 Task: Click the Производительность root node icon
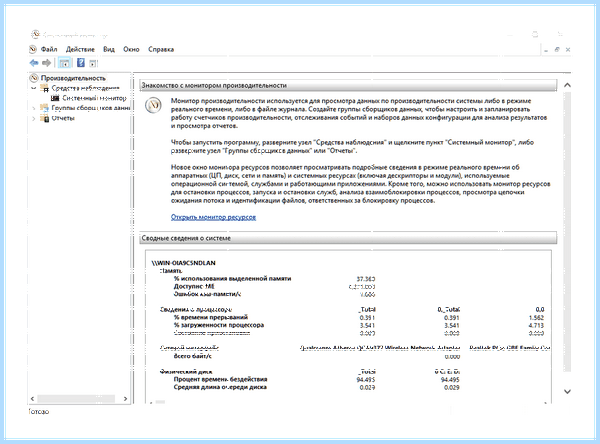tap(34, 78)
